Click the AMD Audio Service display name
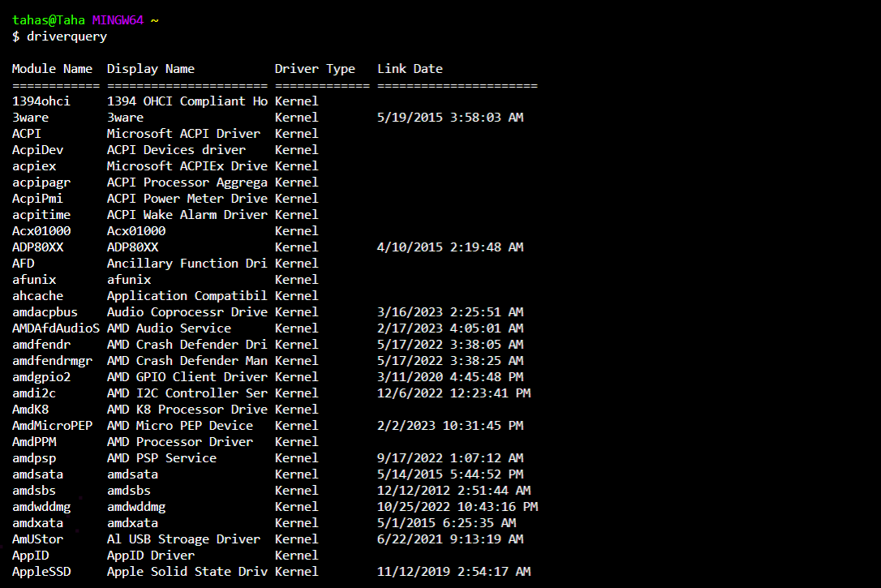Viewport: 881px width, 588px height. point(169,328)
